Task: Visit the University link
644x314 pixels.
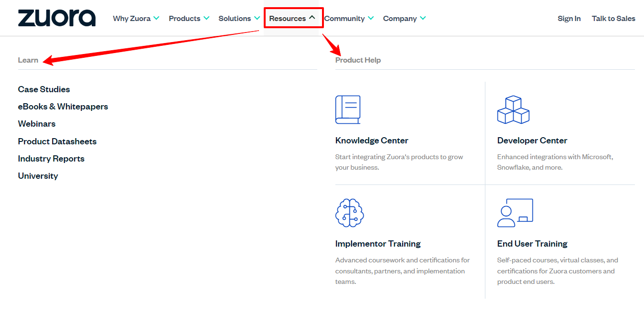Action: [x=38, y=176]
